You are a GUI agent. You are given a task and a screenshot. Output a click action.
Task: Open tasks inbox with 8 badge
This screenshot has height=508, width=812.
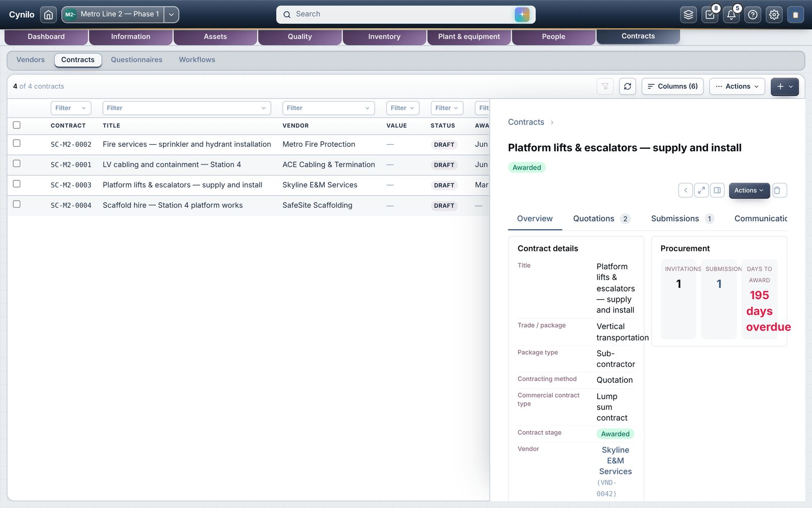tap(710, 15)
